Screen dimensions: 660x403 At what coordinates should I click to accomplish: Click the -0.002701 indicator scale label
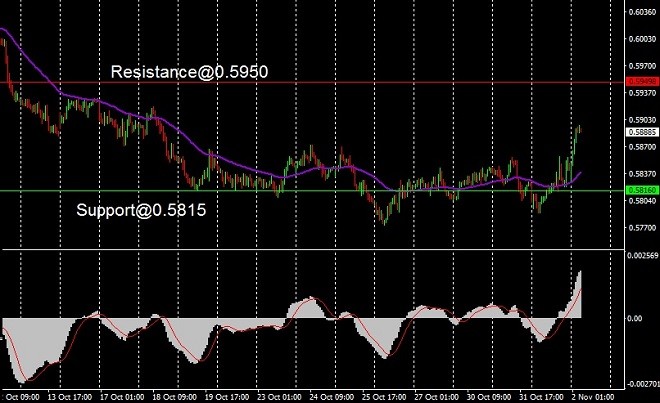pyautogui.click(x=642, y=384)
